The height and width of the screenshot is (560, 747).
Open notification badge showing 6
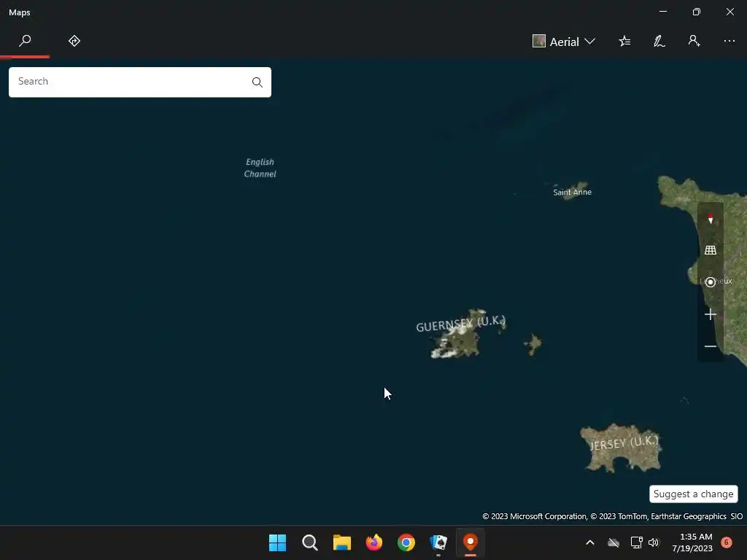(x=727, y=542)
